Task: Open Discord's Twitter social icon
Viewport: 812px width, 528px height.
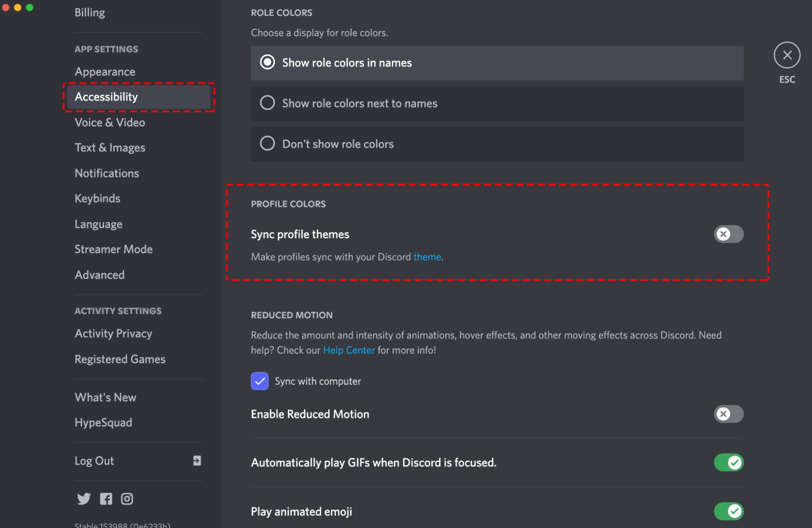Action: (84, 499)
